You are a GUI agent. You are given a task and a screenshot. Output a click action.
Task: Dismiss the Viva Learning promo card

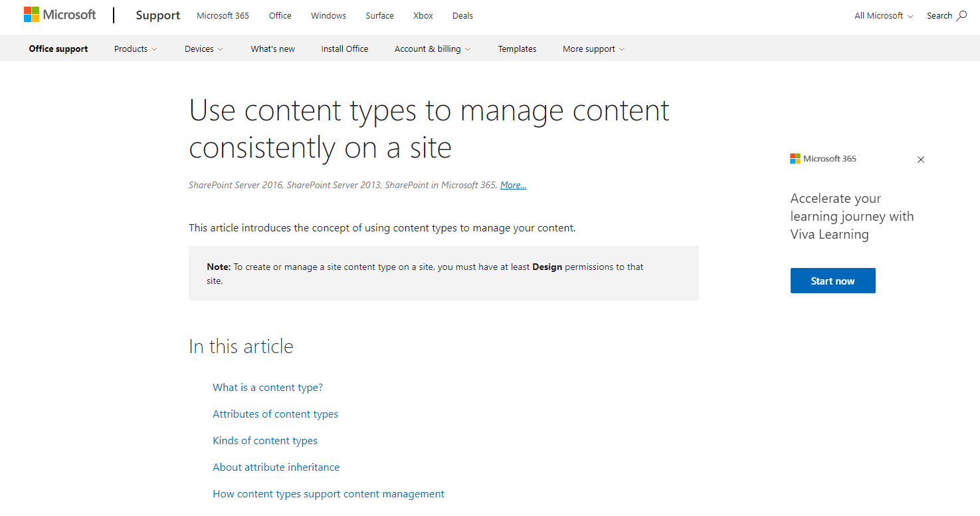[921, 160]
